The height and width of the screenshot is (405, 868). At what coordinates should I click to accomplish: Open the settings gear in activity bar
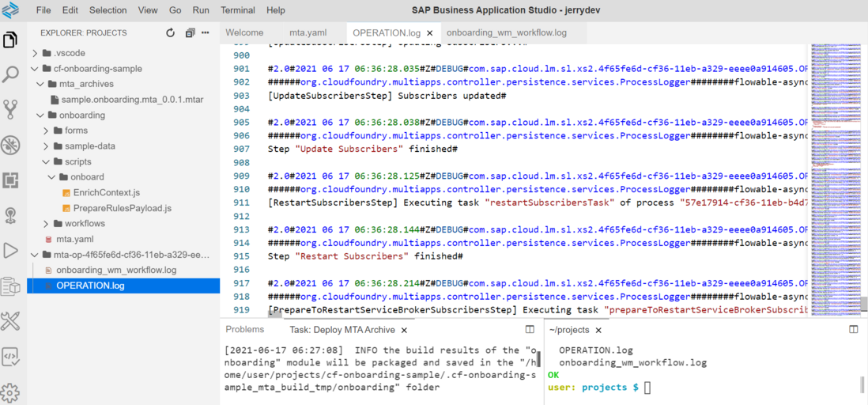[10, 392]
